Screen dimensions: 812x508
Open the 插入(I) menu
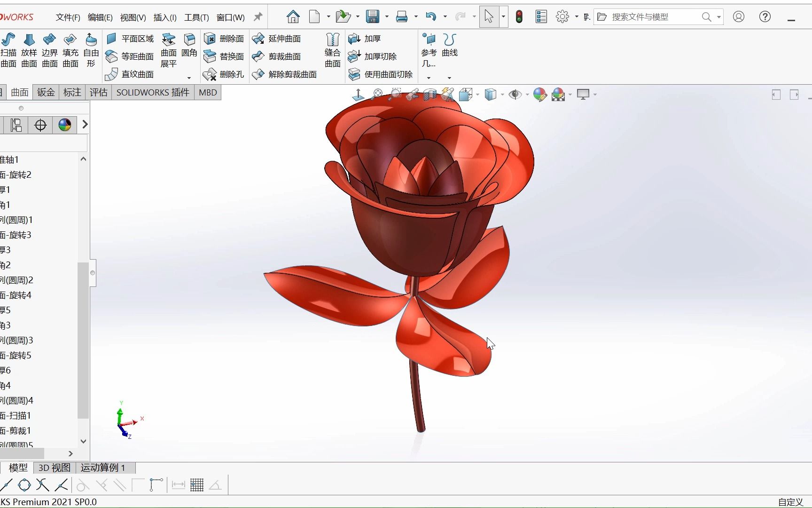click(x=165, y=17)
